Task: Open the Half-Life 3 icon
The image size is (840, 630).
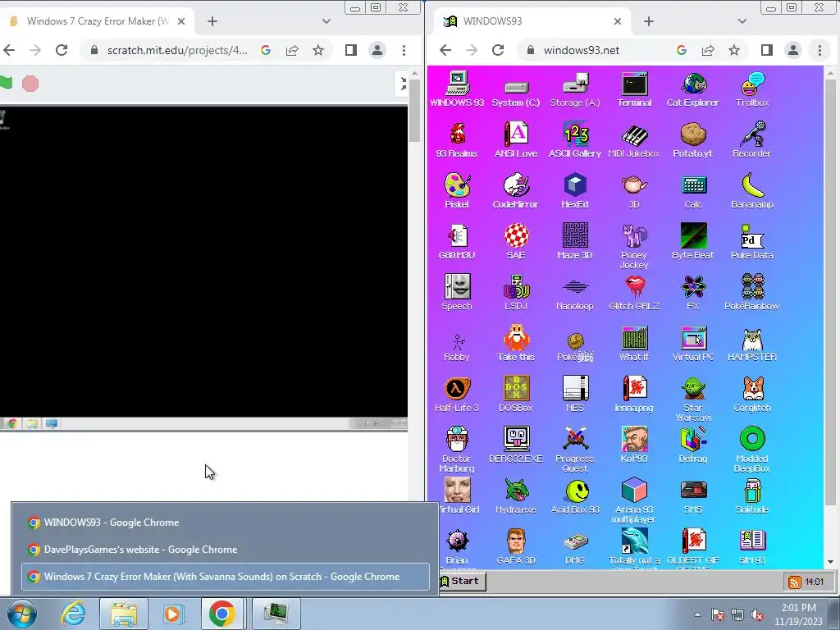Action: [456, 395]
